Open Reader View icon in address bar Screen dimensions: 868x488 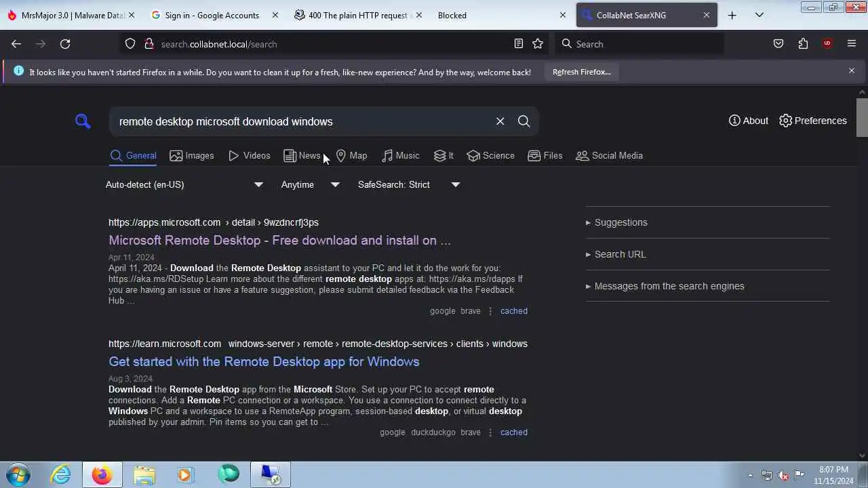click(519, 44)
